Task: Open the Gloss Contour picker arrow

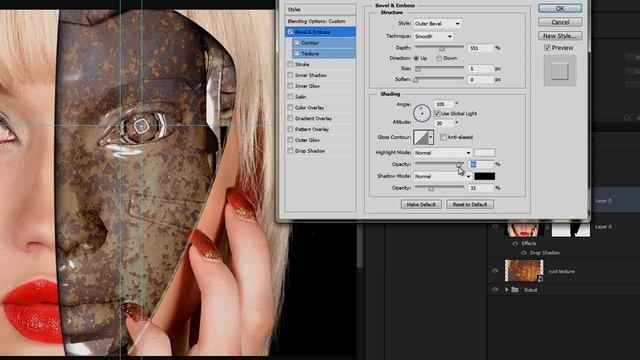Action: 431,138
